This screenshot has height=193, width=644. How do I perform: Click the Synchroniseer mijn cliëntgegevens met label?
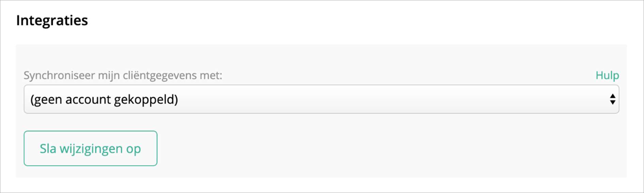click(x=123, y=75)
